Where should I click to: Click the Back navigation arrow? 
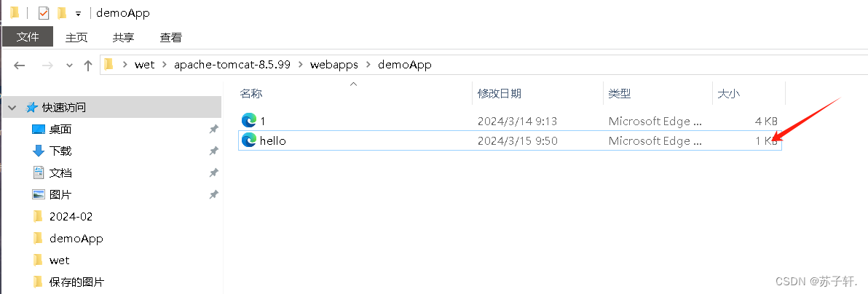point(20,65)
